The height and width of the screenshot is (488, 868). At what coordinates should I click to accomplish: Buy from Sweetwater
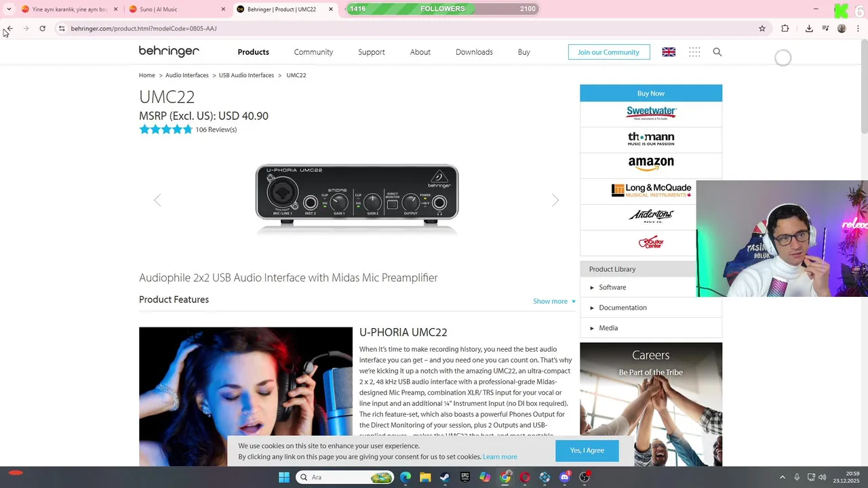coord(651,114)
